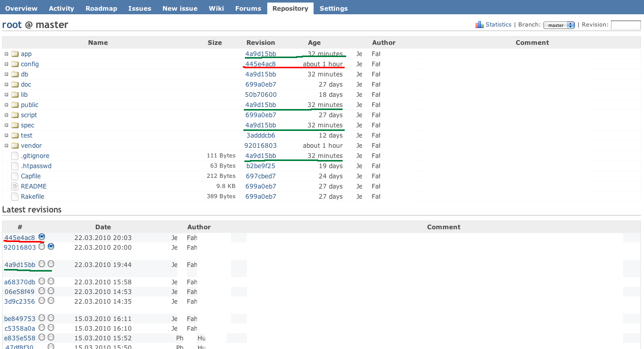Click the script folder icon
The height and width of the screenshot is (349, 644).
coord(15,115)
